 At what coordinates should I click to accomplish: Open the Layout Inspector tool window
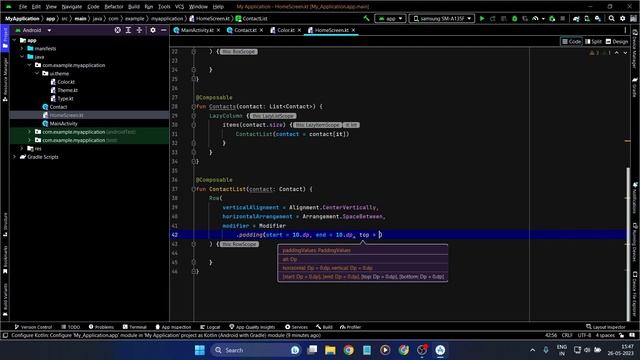(x=606, y=327)
